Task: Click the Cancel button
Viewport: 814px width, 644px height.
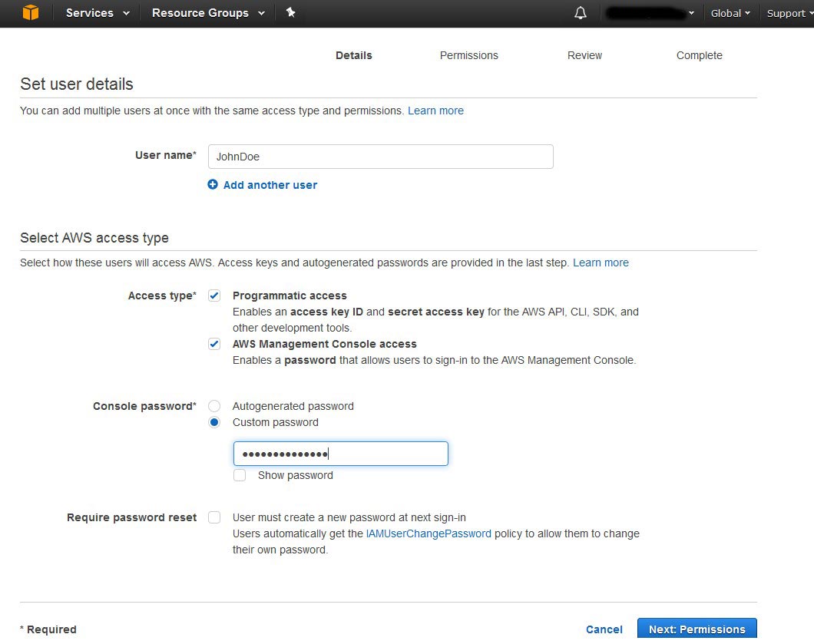Action: point(604,629)
